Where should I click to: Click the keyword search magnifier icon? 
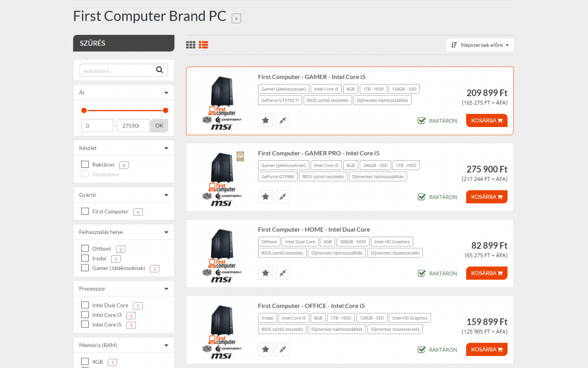coord(160,70)
